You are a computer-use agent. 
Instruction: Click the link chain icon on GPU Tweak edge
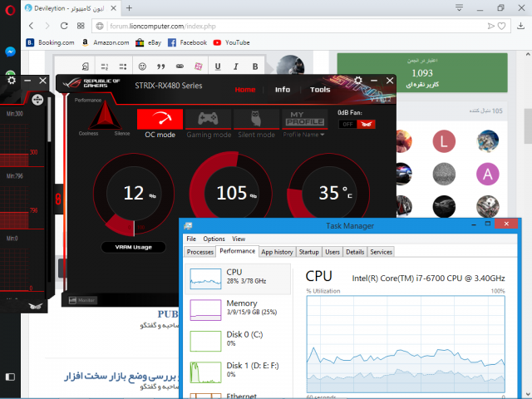[58, 199]
